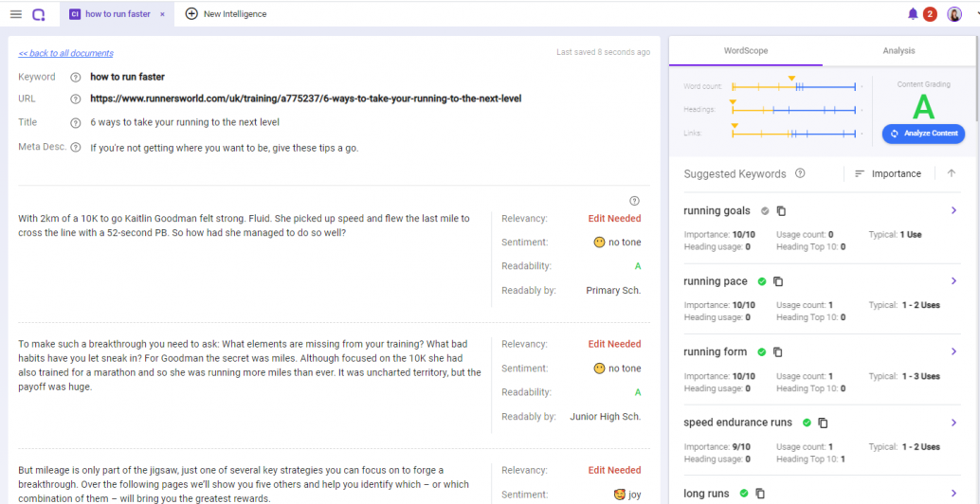Open the user profile avatar
980x504 pixels.
pyautogui.click(x=954, y=14)
